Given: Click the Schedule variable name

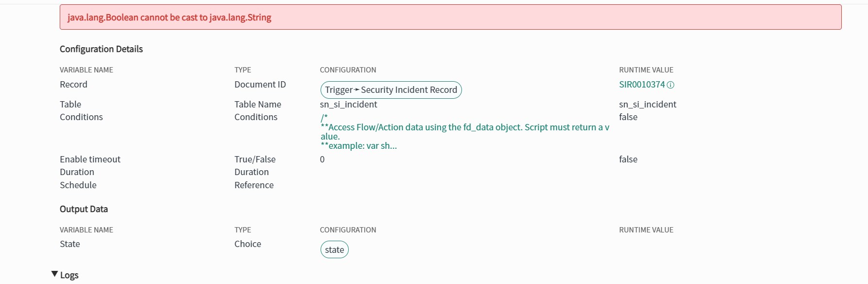Looking at the screenshot, I should (x=78, y=185).
